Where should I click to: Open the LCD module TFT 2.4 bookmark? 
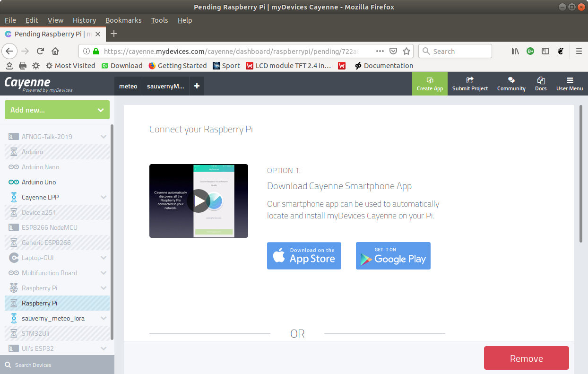pyautogui.click(x=289, y=66)
